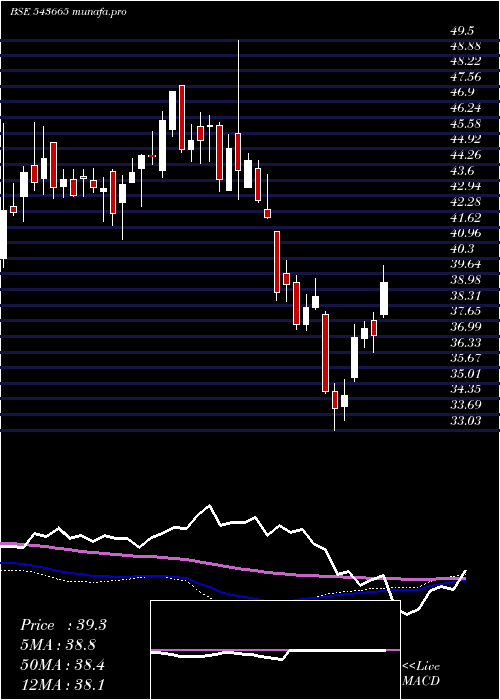Select the 44.92 price axis label

(x=466, y=139)
